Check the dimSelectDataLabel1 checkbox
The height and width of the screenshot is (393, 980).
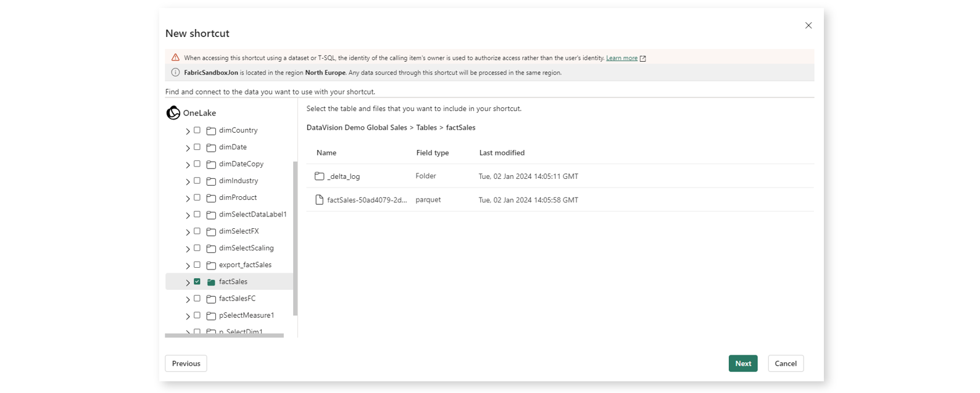click(197, 214)
